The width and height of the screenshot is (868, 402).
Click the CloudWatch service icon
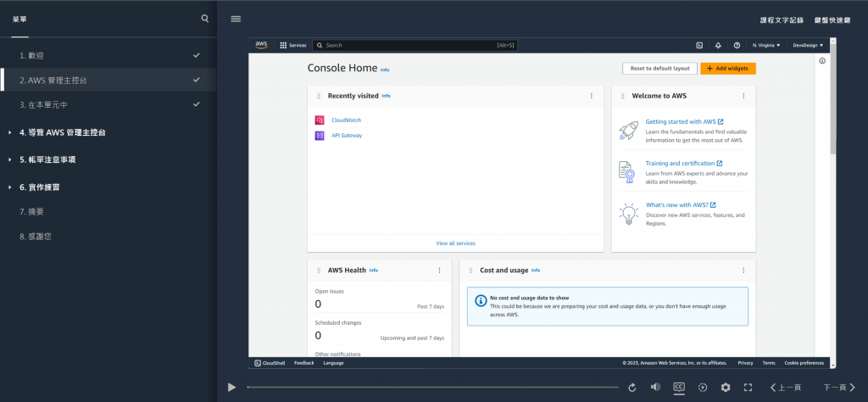coord(320,120)
